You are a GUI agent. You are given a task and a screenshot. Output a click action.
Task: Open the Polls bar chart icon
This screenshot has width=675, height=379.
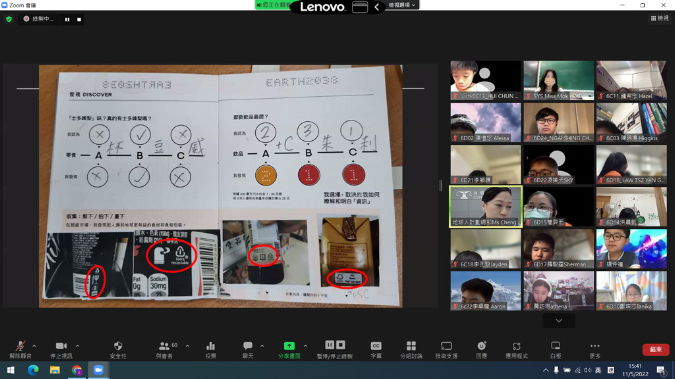coord(211,349)
